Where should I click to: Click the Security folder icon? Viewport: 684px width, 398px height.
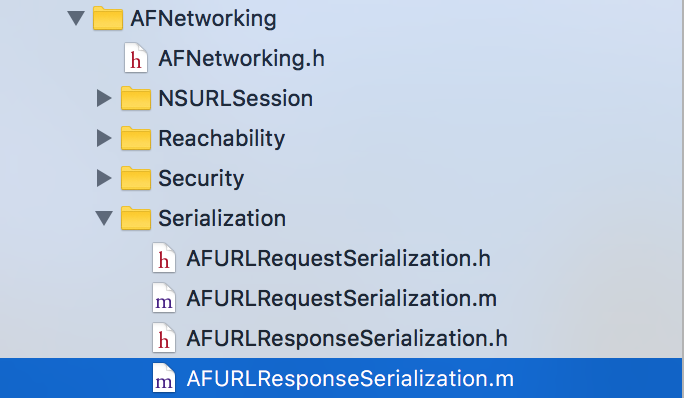(x=136, y=178)
